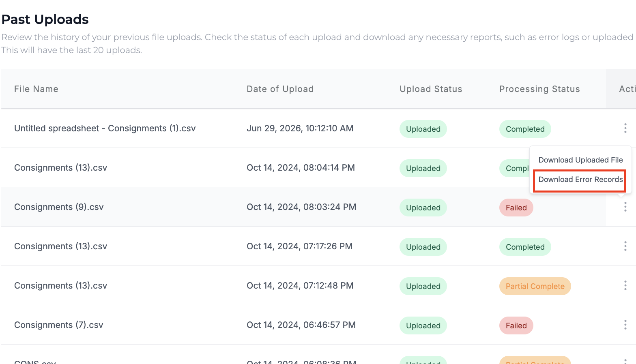
Task: Click Failed badge on Consignments (9).csv row
Action: [516, 208]
